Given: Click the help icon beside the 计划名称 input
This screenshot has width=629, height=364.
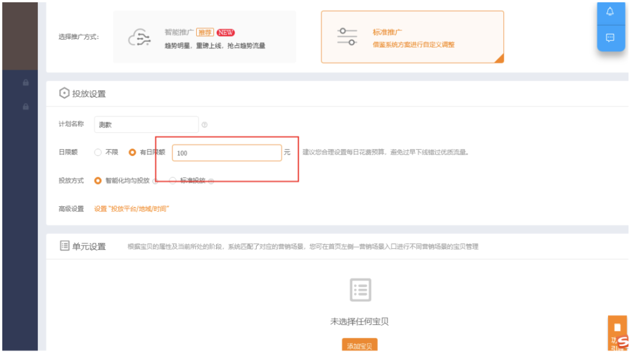Looking at the screenshot, I should 205,124.
